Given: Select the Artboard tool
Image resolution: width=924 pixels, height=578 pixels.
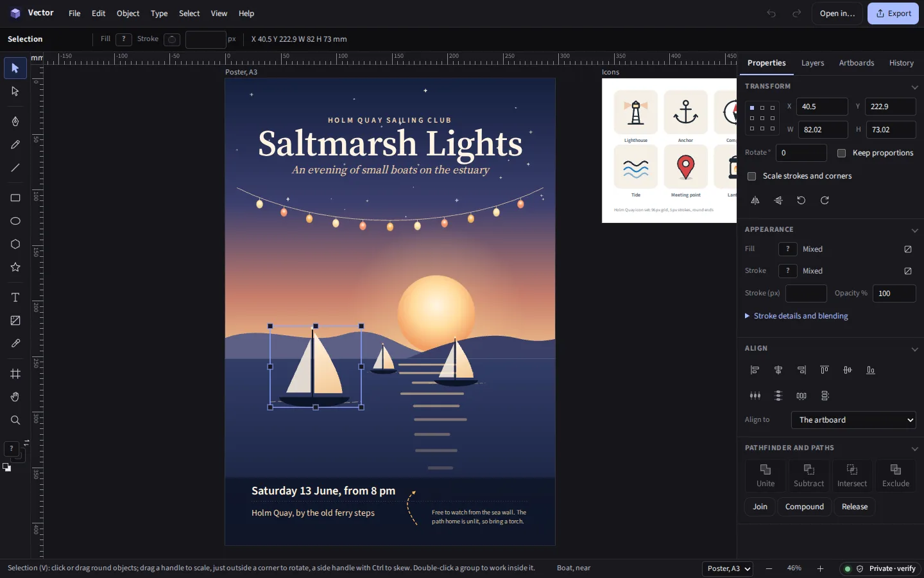Looking at the screenshot, I should coord(15,374).
